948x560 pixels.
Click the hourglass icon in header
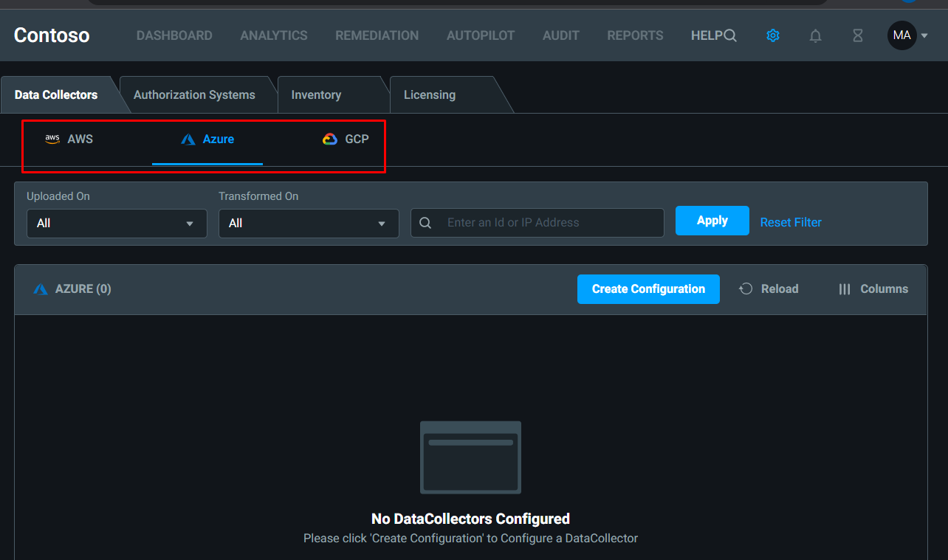(857, 35)
